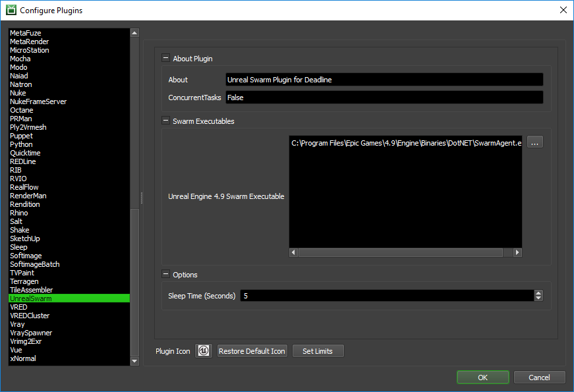Screen dimensions: 574x392
Task: Increase Sleep Time with up arrow
Action: pos(538,293)
